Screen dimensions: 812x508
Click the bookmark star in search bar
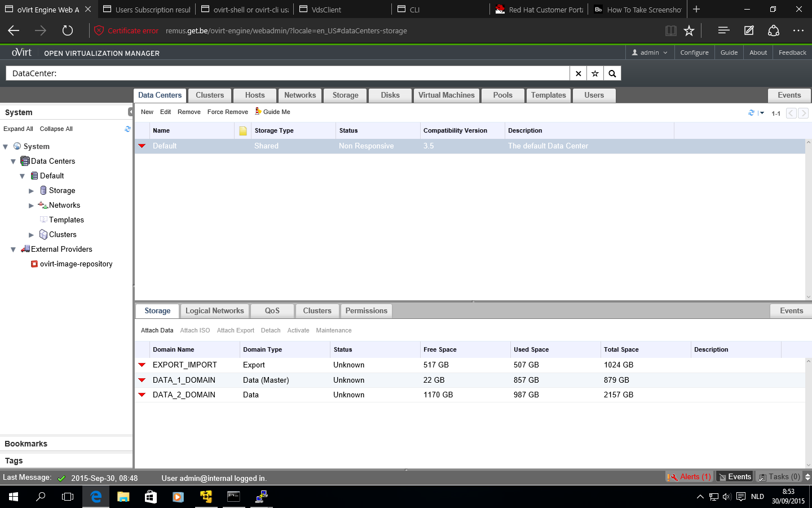click(595, 73)
